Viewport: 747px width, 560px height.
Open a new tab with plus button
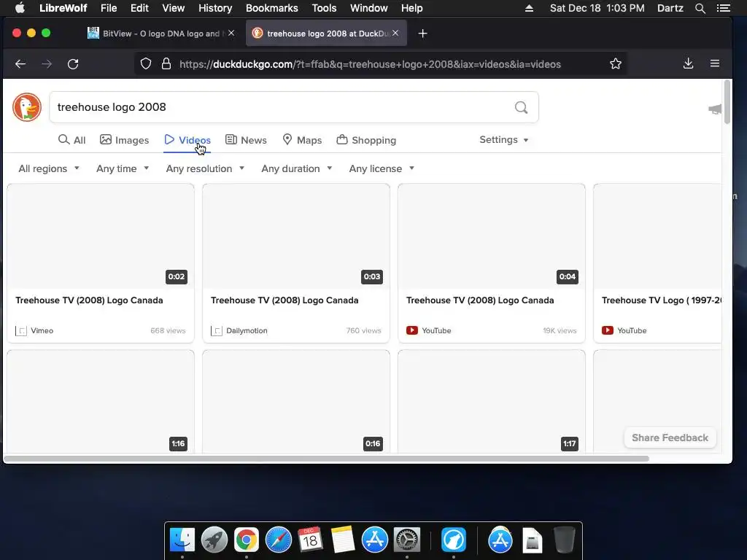click(x=422, y=34)
